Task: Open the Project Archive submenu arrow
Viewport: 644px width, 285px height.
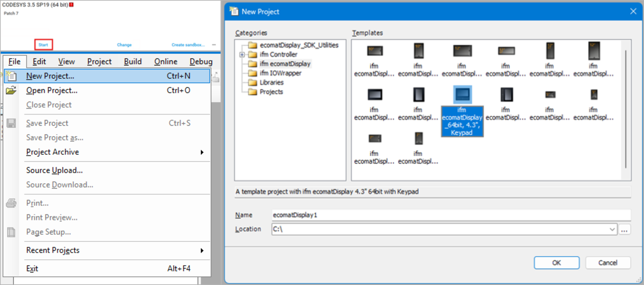Action: click(x=202, y=152)
